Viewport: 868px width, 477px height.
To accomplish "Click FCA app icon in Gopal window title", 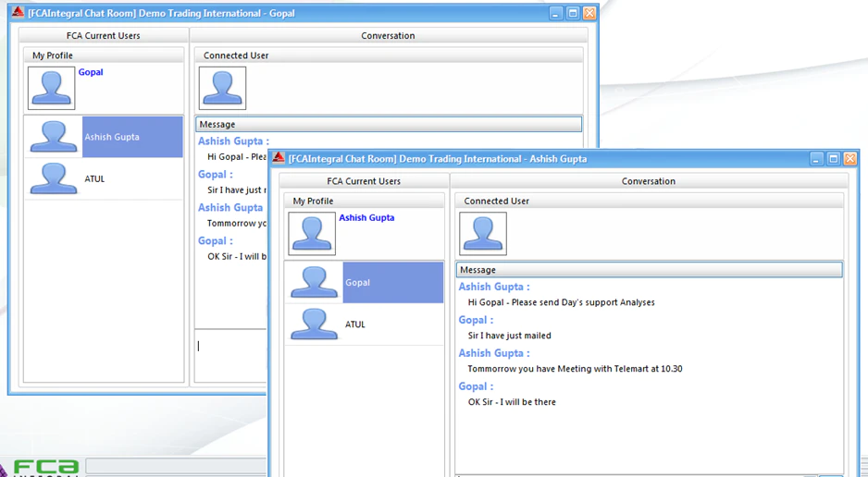I will click(19, 13).
